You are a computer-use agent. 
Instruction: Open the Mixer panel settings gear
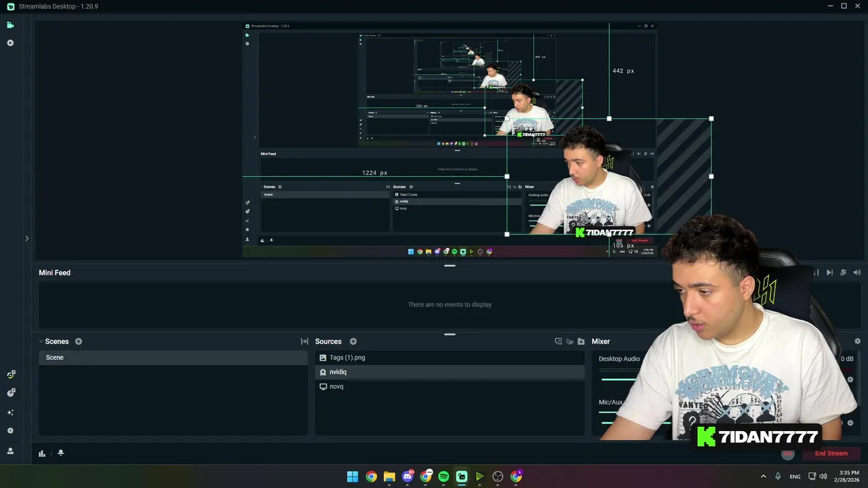coord(857,342)
